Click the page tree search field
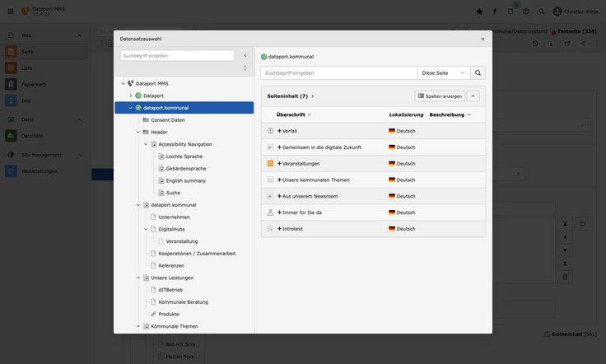 coord(177,55)
